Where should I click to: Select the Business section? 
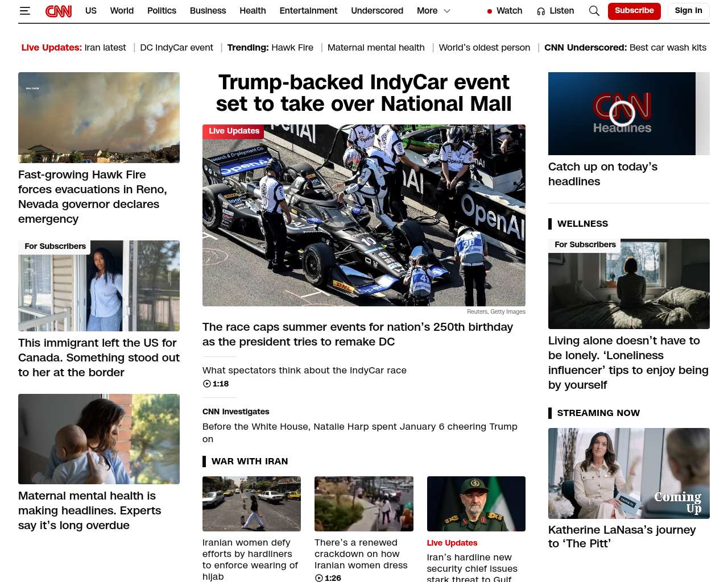(208, 11)
